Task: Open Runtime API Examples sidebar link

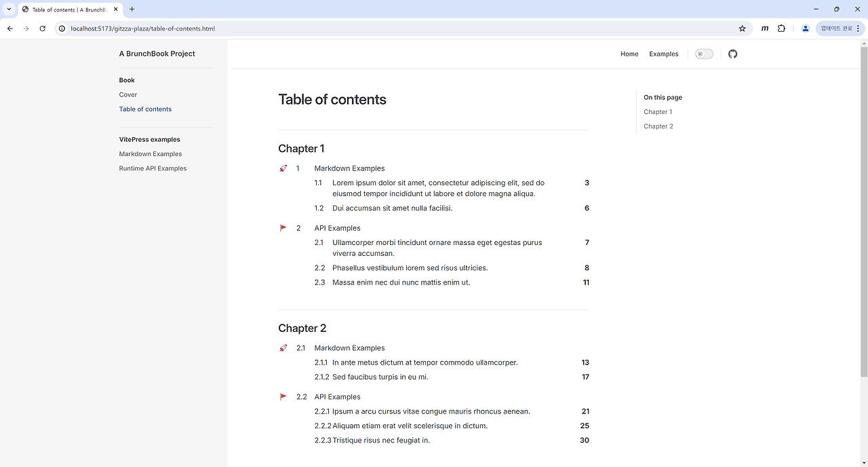Action: pos(153,168)
